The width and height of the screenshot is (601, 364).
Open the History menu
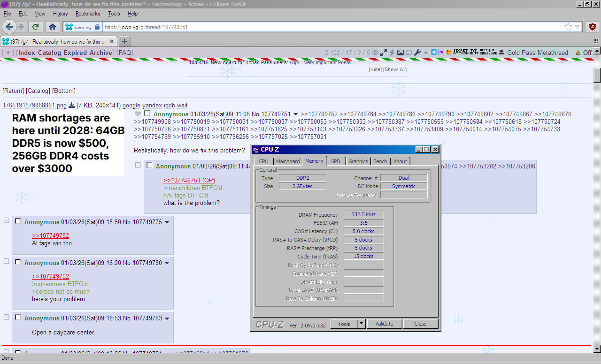pyautogui.click(x=61, y=14)
